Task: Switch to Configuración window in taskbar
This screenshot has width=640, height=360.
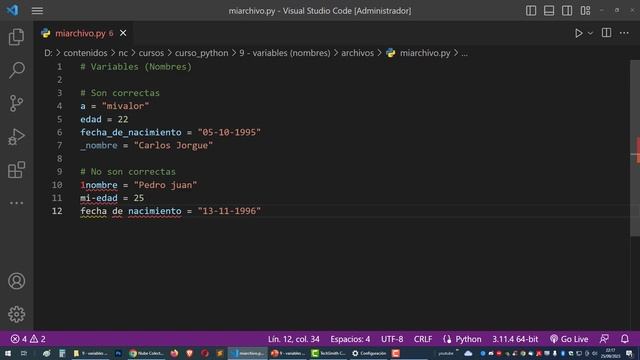Action: 369,353
